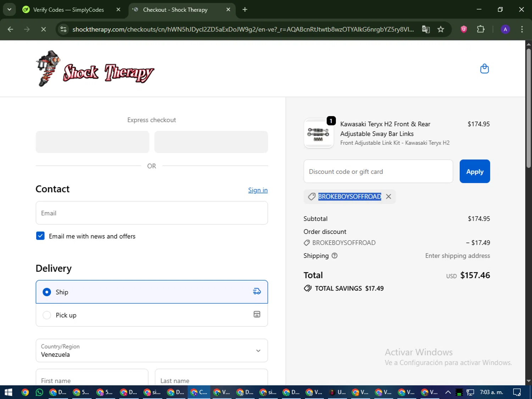Open the translate page icon
This screenshot has height=399, width=532.
(x=426, y=29)
